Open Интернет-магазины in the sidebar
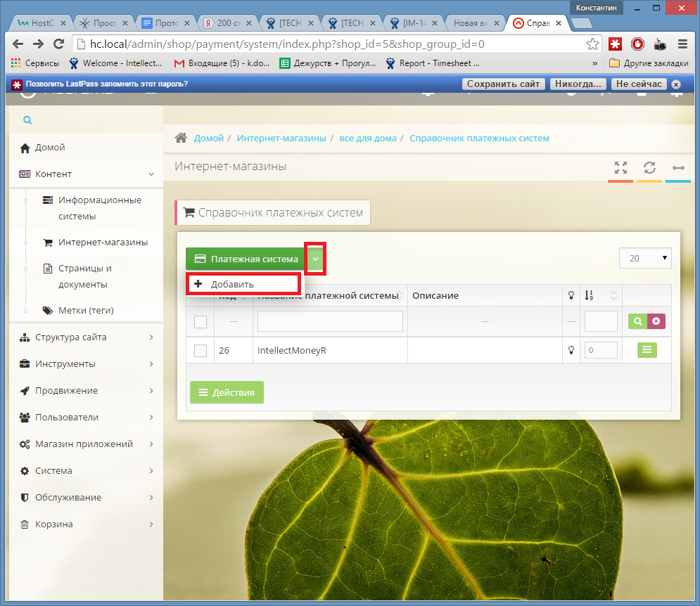 click(x=103, y=243)
